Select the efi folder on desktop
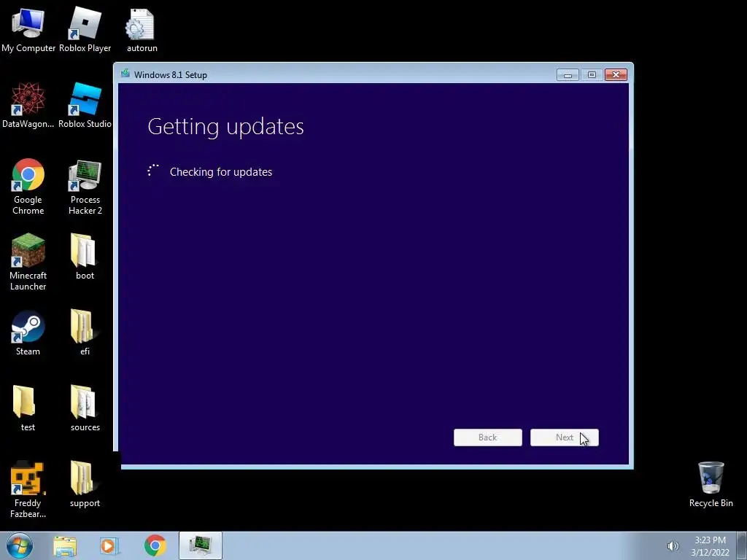Viewport: 747px width, 560px height. pos(85,332)
